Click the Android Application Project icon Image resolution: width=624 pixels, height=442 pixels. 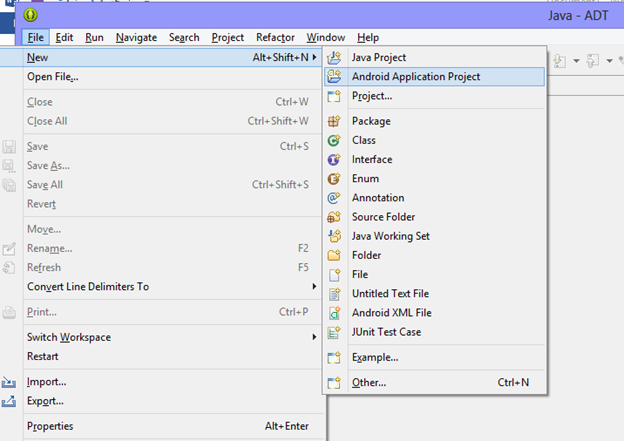point(334,77)
